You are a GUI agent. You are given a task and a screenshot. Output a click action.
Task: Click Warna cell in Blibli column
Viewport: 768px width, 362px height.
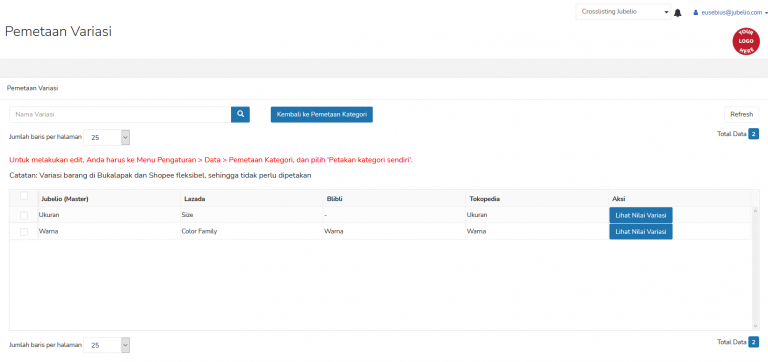394,231
